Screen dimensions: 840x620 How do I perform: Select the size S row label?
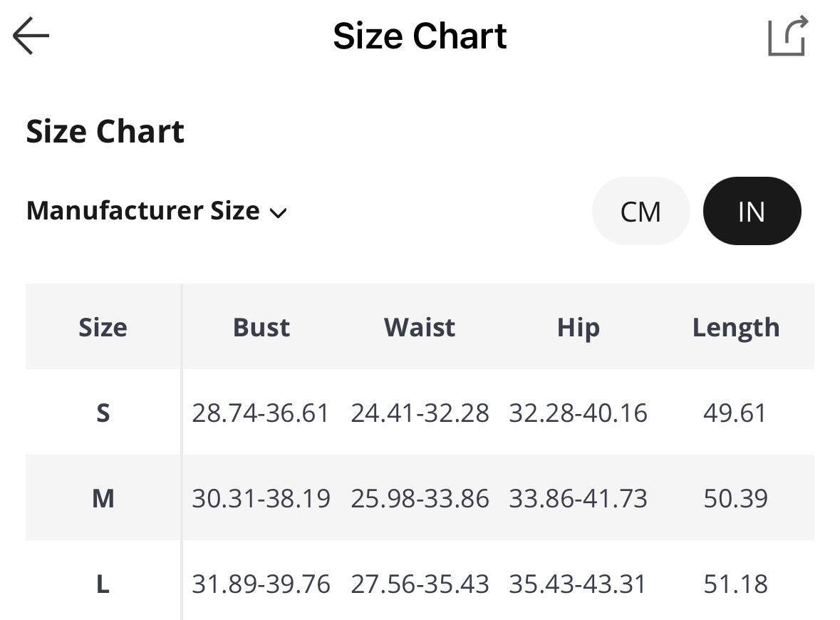(103, 413)
